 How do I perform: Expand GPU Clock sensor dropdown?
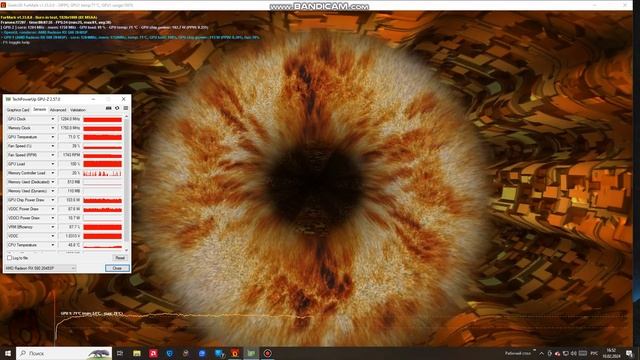(x=53, y=119)
